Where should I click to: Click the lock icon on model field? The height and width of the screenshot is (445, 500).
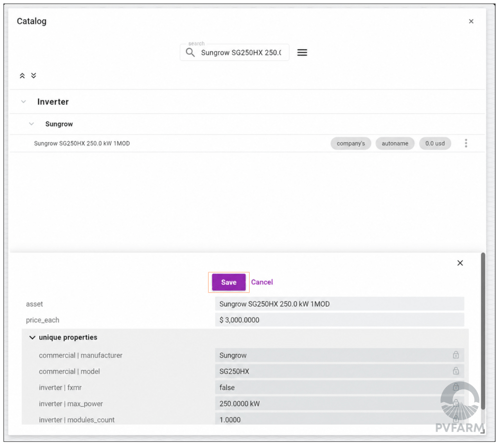(456, 371)
